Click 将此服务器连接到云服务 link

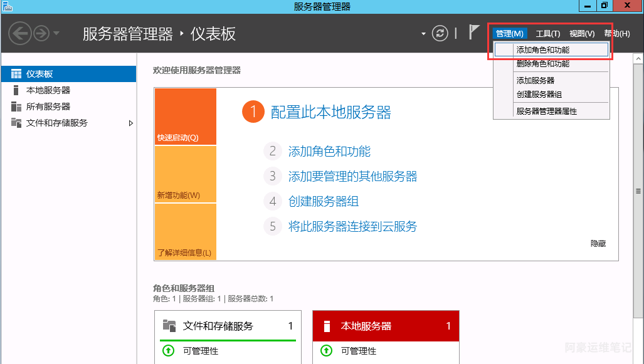tap(352, 226)
